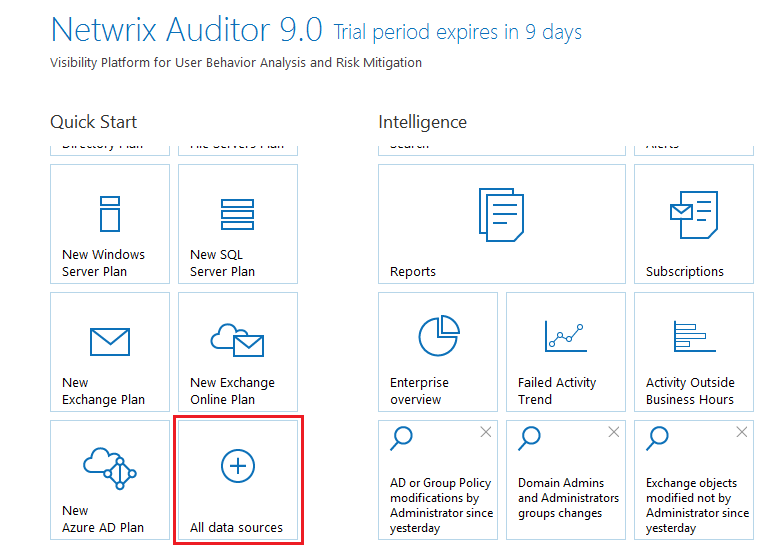761x548 pixels.
Task: Select the New Azure AD Plan label
Action: coord(103,519)
